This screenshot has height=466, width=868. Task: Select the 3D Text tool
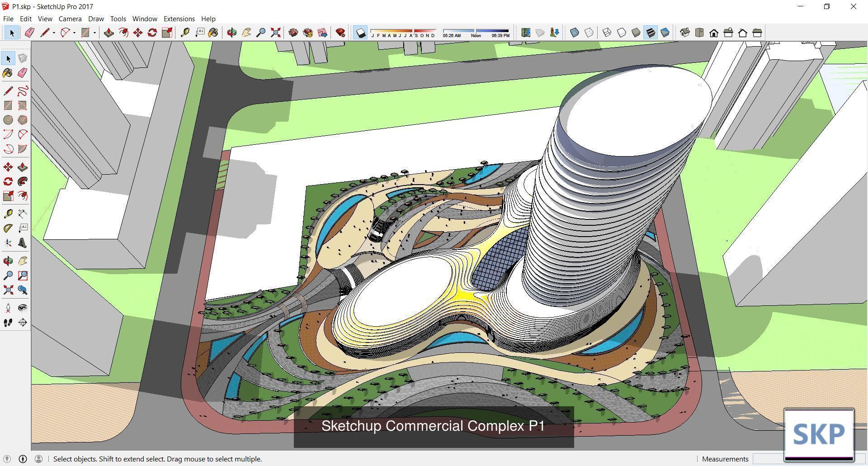point(23,243)
